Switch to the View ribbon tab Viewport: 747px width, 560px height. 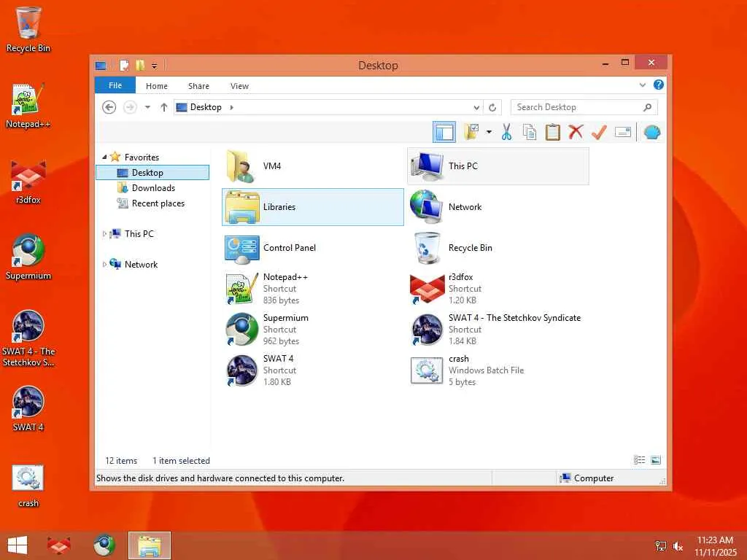pos(239,86)
